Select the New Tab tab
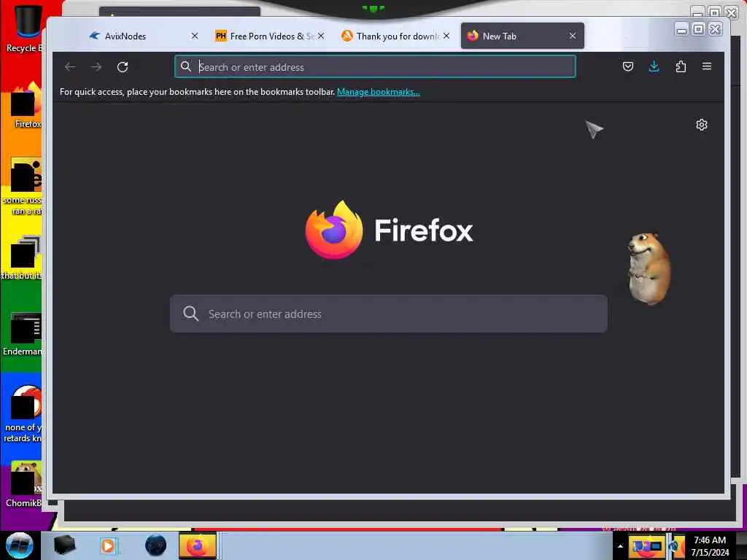This screenshot has height=560, width=747. tap(522, 36)
